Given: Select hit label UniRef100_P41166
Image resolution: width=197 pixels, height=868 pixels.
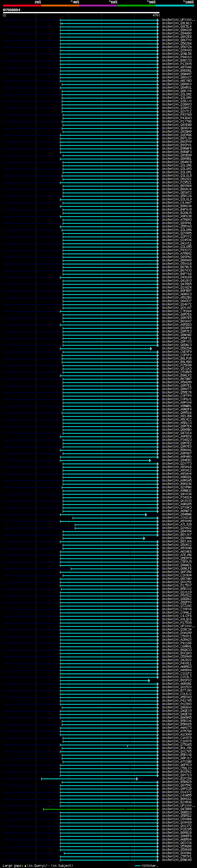Looking at the screenshot, I should (176, 643).
